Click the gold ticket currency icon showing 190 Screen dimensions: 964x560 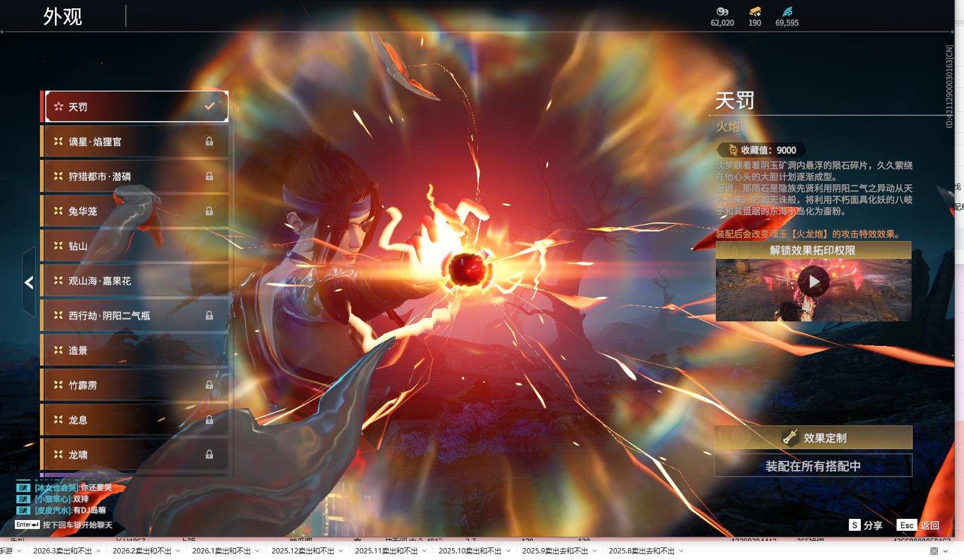point(755,11)
